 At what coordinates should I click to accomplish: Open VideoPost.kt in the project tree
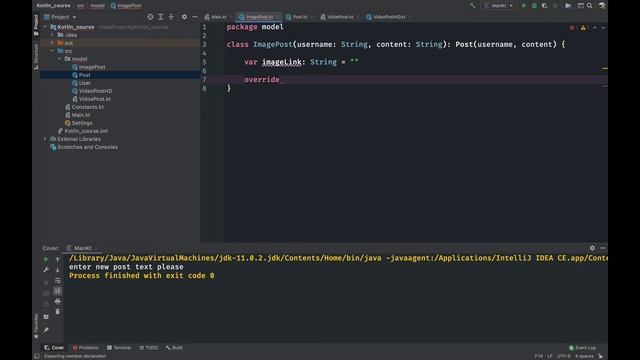tap(91, 99)
